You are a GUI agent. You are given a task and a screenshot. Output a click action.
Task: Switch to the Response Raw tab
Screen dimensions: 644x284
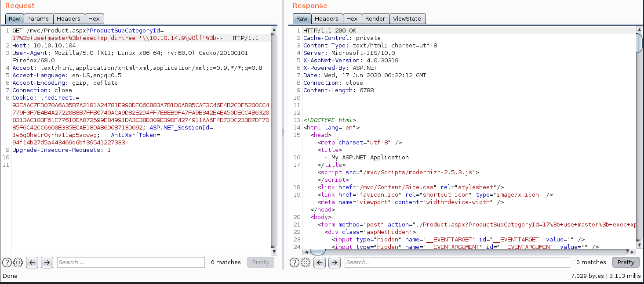coord(302,18)
